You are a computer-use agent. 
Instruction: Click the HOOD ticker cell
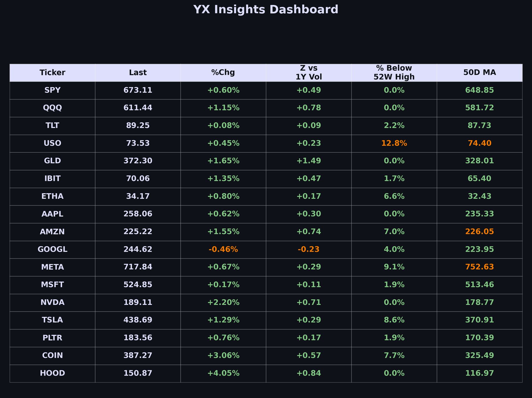(x=52, y=373)
